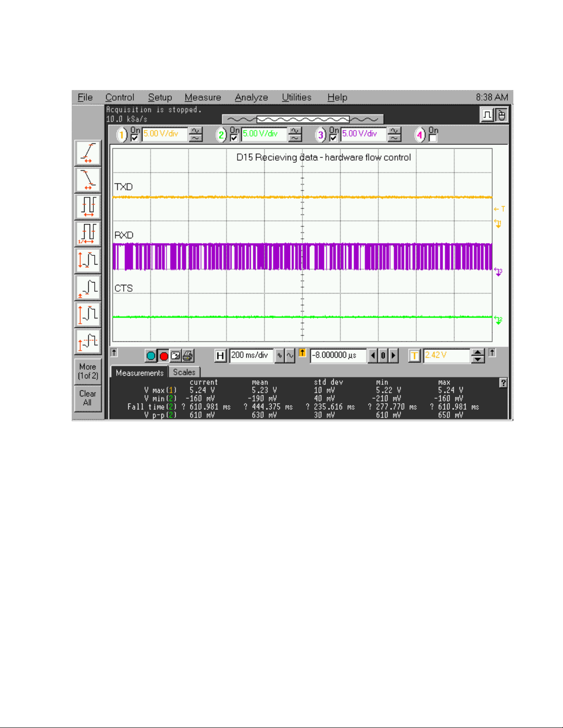Switch to the Measurements tab
This screenshot has height=728, width=563.
point(139,372)
